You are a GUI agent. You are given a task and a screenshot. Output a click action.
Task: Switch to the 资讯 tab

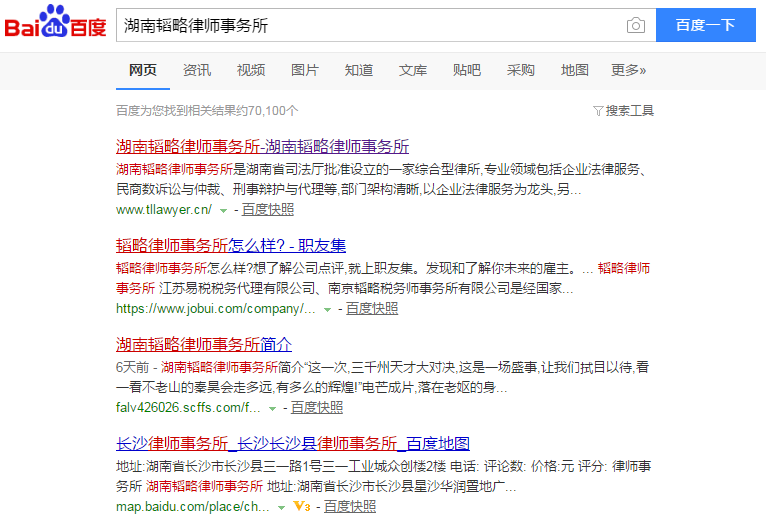[x=197, y=70]
